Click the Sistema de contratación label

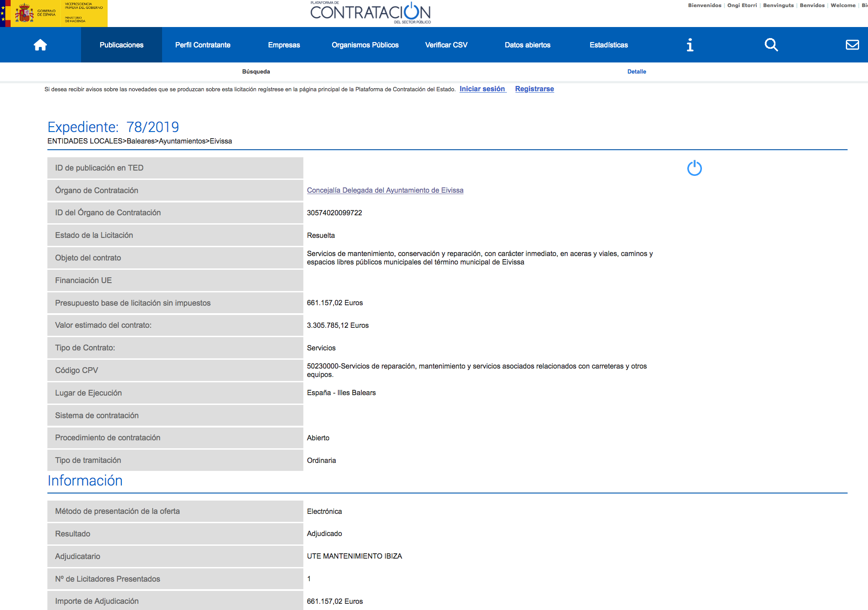pyautogui.click(x=97, y=416)
